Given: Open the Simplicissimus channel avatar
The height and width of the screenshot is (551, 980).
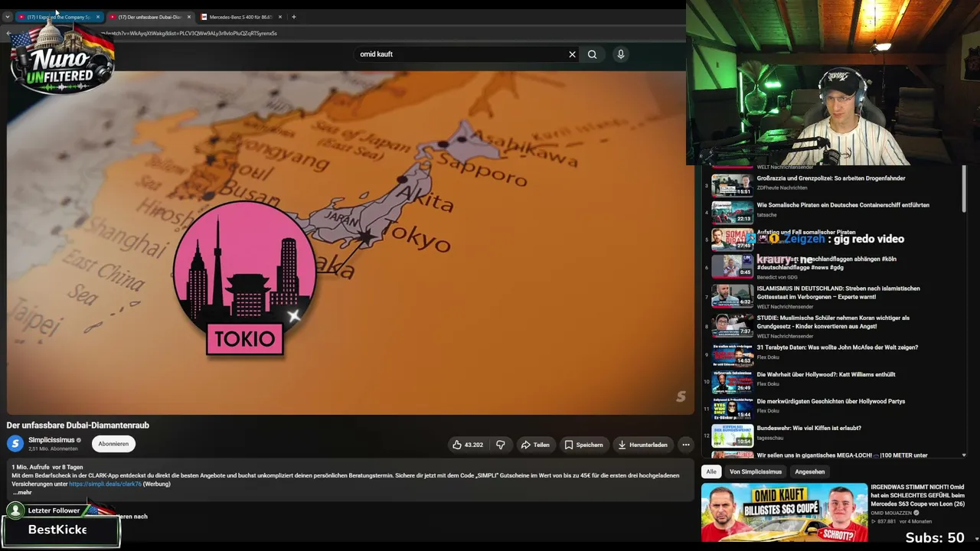Looking at the screenshot, I should click(x=15, y=444).
